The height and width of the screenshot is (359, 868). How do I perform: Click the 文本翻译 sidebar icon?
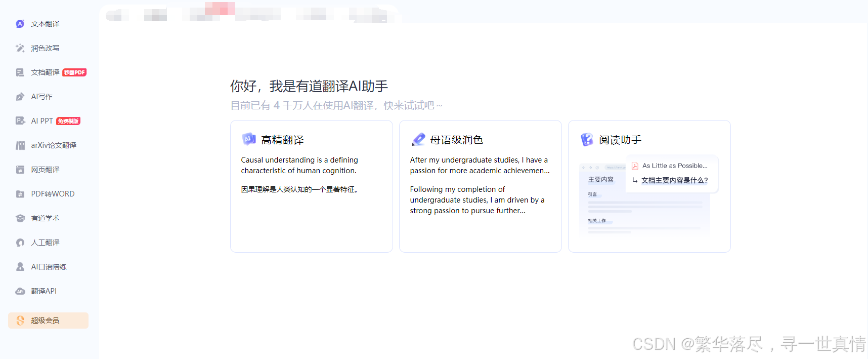(20, 24)
